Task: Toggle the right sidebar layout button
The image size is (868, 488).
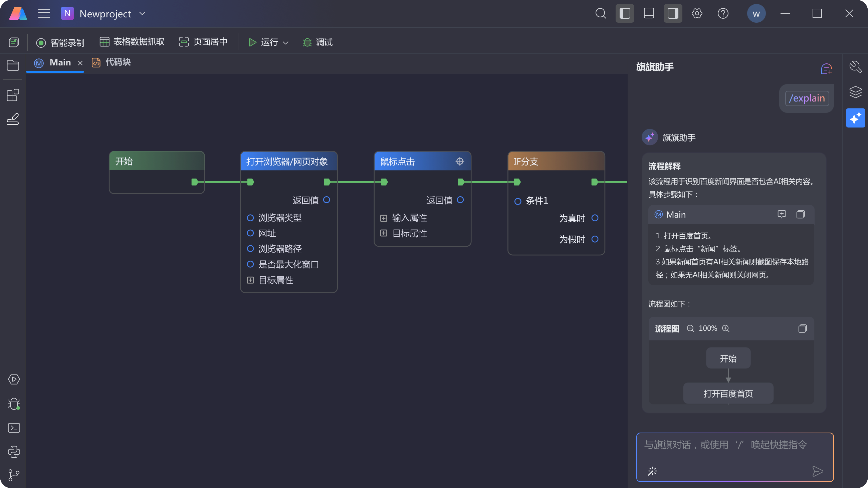Action: click(673, 13)
